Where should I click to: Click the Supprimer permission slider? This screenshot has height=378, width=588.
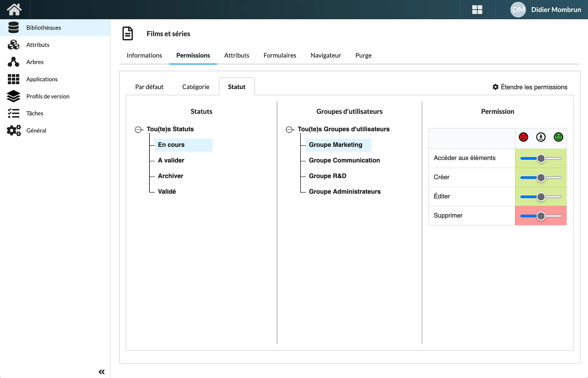[541, 216]
